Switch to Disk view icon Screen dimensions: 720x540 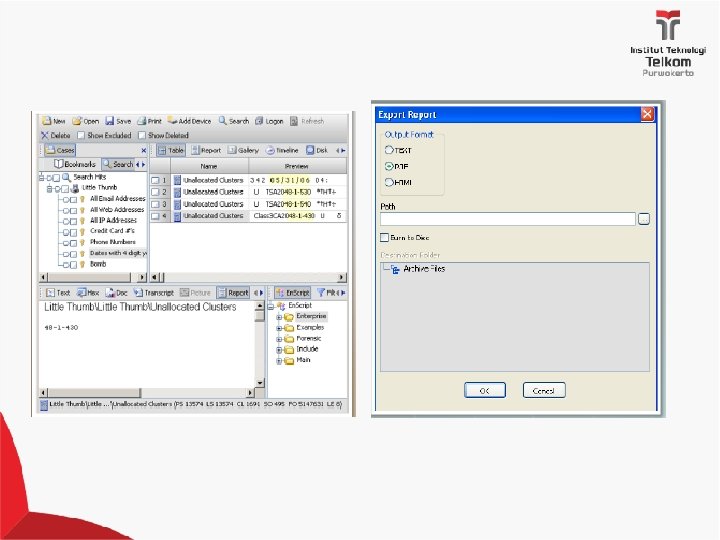(x=310, y=150)
